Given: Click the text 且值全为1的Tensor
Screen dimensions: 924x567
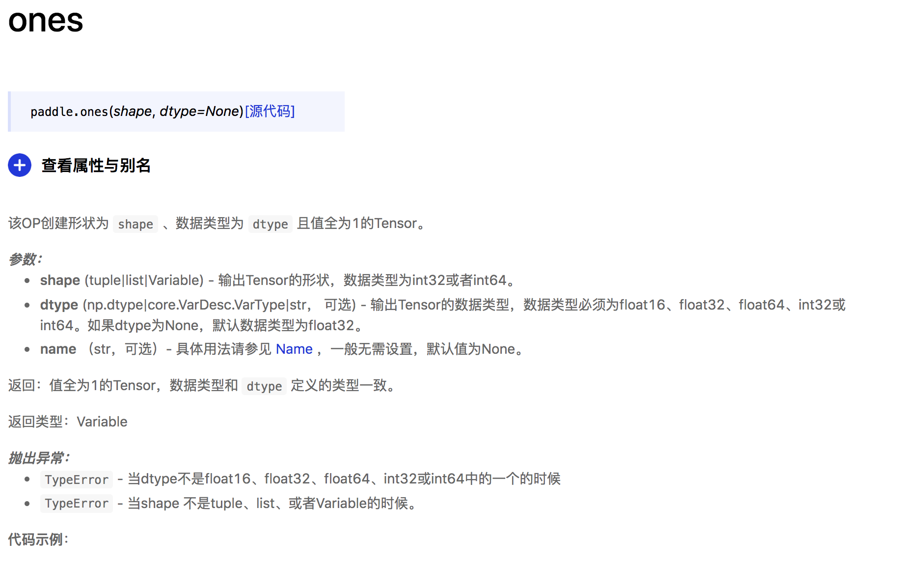Looking at the screenshot, I should click(x=357, y=223).
